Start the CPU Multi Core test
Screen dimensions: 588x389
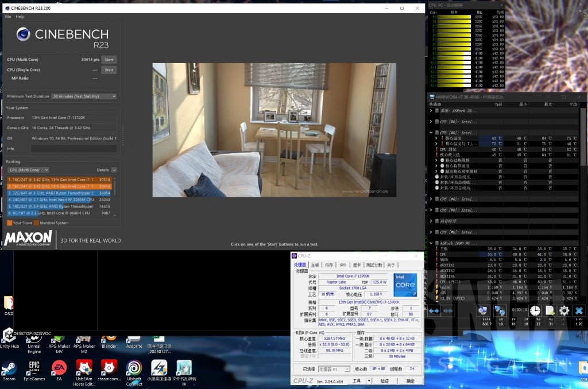click(109, 60)
